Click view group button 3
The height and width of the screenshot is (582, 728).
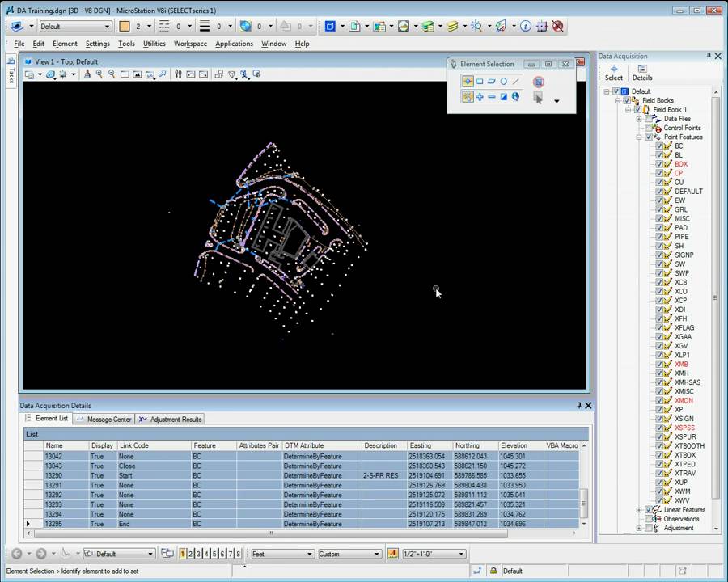tap(198, 554)
